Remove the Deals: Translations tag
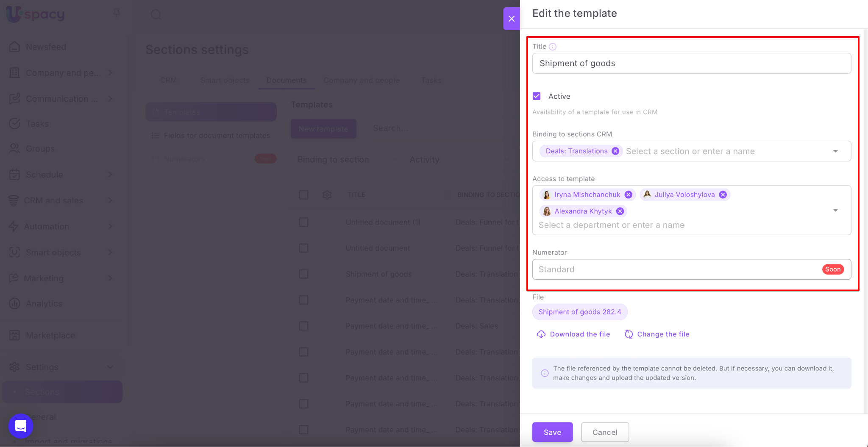 point(615,151)
